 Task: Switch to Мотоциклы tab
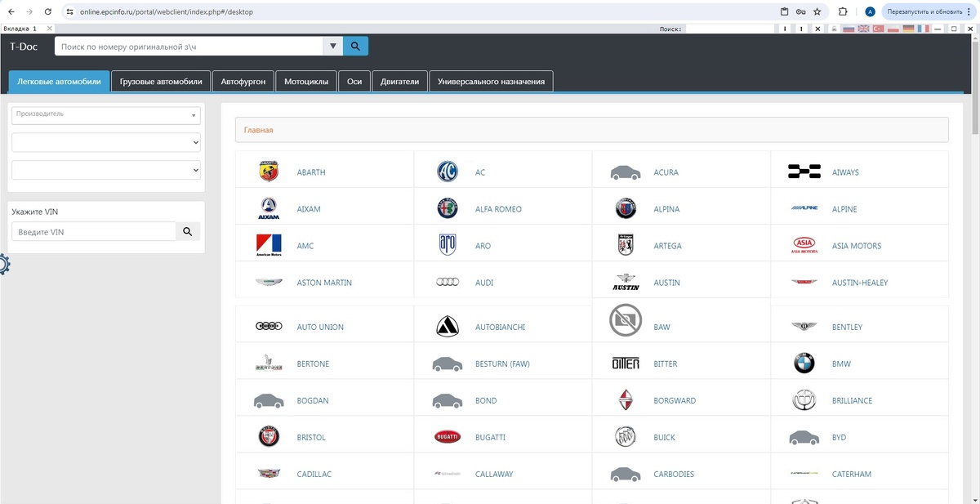click(x=306, y=82)
